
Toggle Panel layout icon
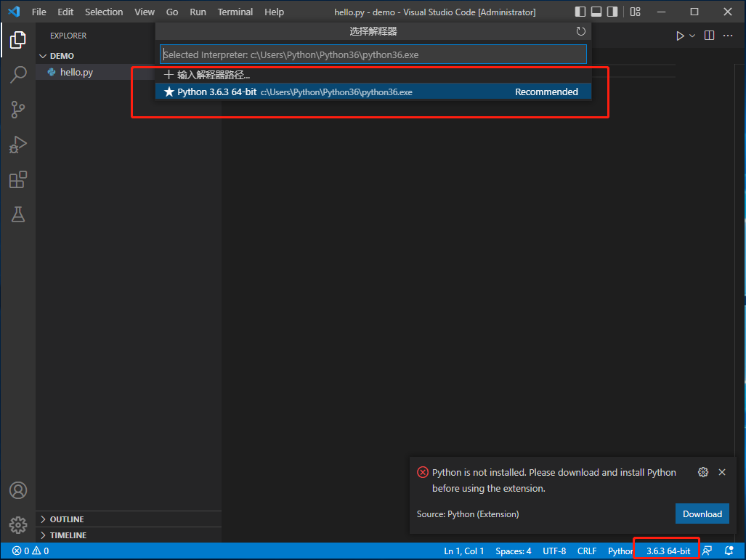[596, 12]
